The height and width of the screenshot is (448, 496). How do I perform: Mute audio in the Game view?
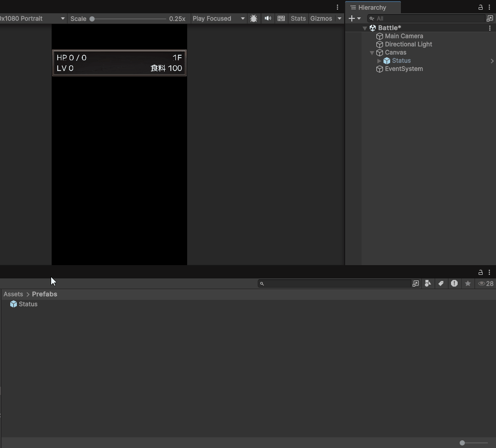(x=267, y=18)
